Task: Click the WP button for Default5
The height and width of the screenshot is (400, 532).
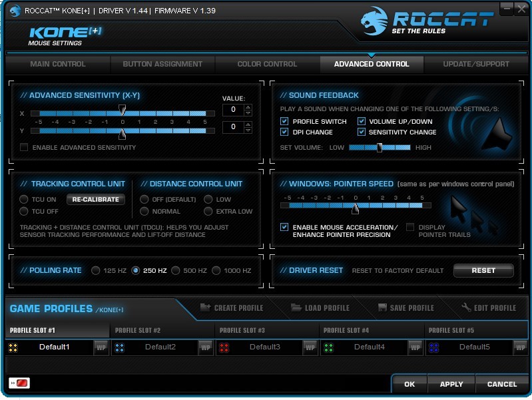Action: 521,347
